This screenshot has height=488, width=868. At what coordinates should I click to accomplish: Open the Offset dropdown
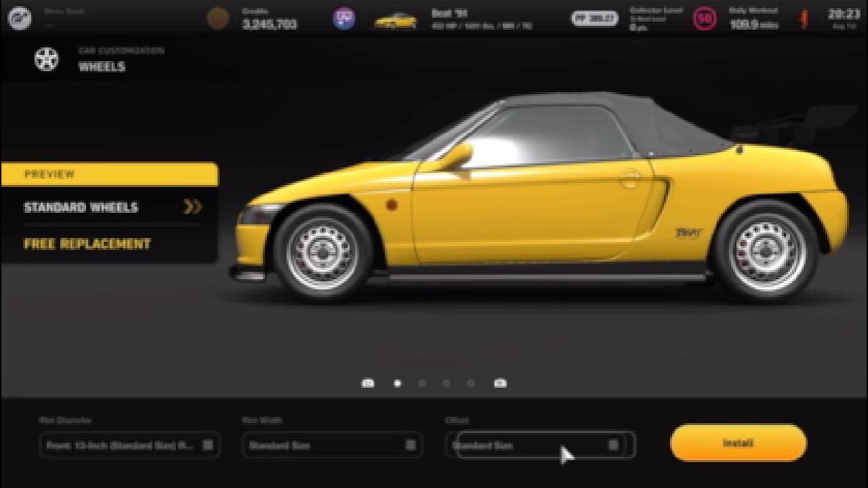(540, 445)
